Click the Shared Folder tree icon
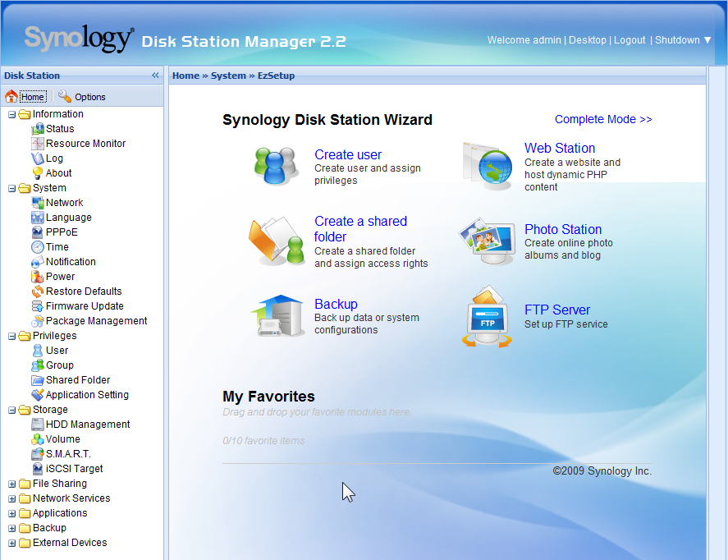Screen dimensions: 728x560 [x=38, y=380]
